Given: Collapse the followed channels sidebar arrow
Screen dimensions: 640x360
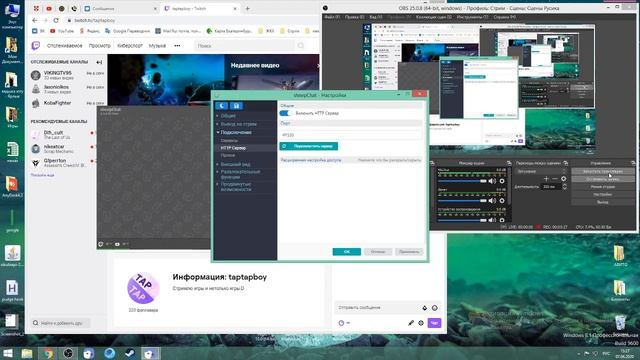Looking at the screenshot, I should coord(99,62).
